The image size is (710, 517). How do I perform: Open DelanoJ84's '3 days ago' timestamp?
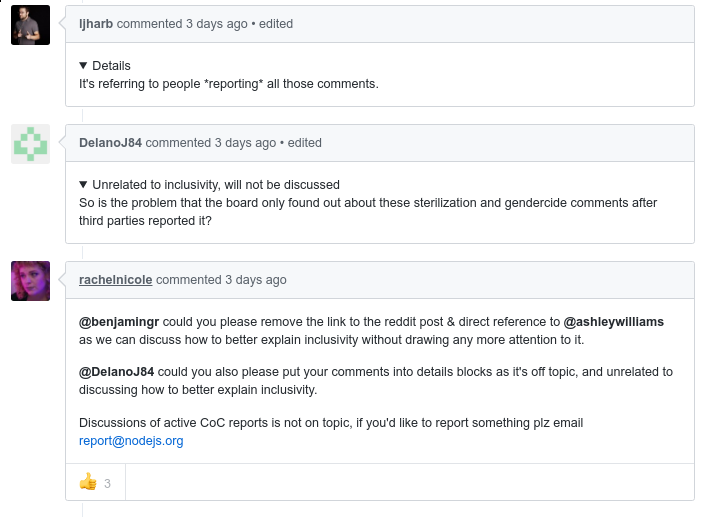click(x=245, y=143)
